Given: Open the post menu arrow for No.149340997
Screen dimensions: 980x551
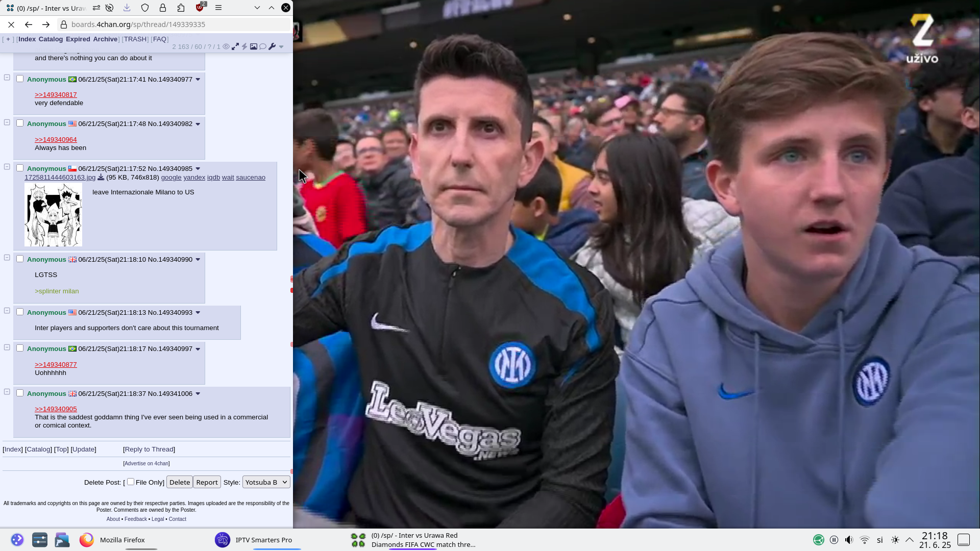Looking at the screenshot, I should 198,349.
